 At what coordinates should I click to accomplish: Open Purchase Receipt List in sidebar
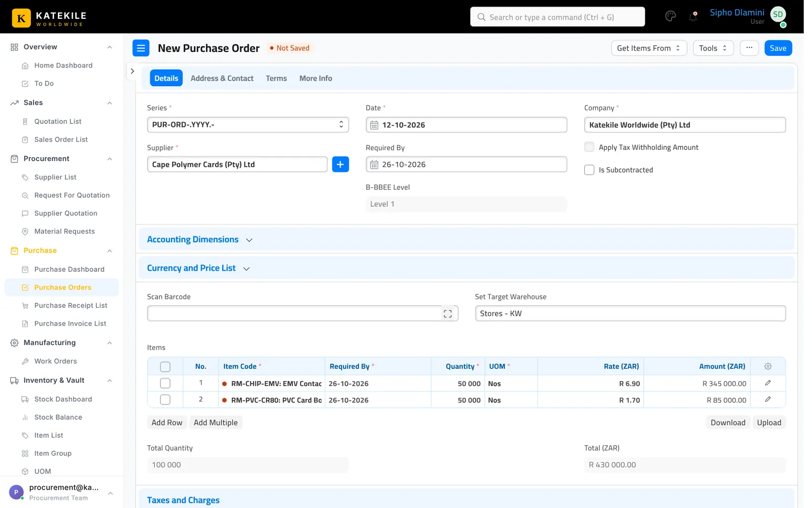pyautogui.click(x=71, y=305)
